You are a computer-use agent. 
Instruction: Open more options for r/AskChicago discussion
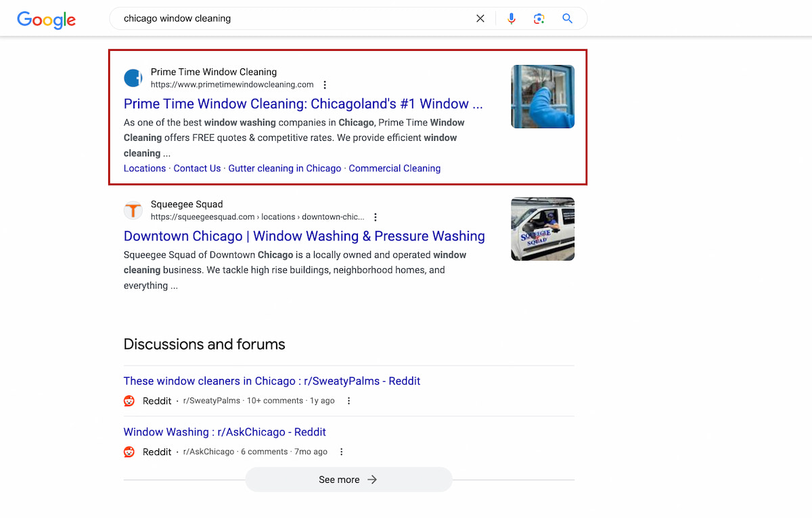click(x=341, y=452)
